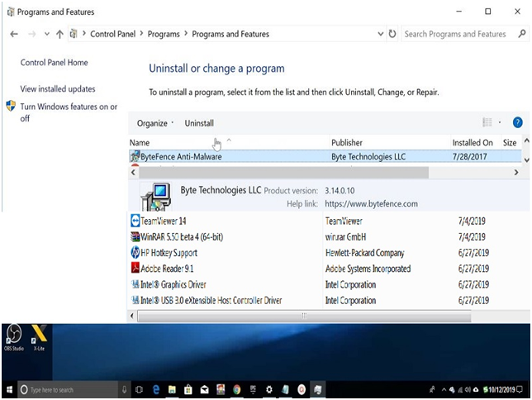
Task: Sort by the Name column header
Action: tap(140, 143)
